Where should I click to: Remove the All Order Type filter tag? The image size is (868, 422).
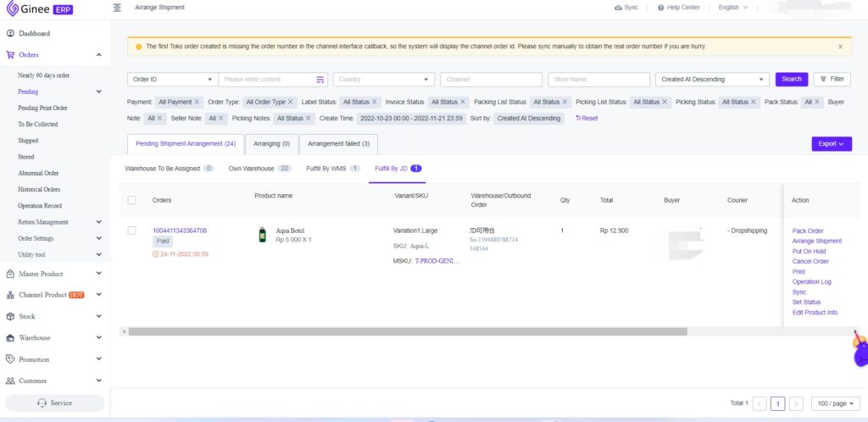290,102
